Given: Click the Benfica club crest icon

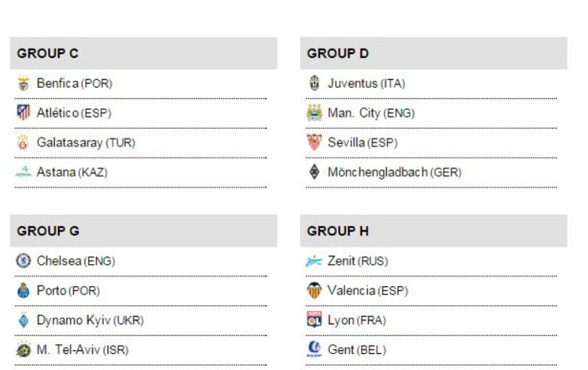Looking at the screenshot, I should click(x=23, y=83).
